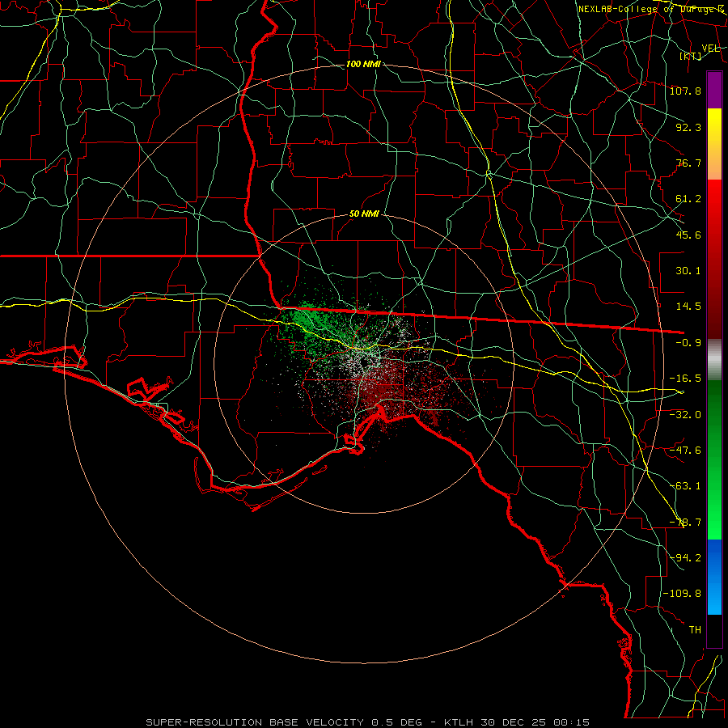Click the 45.6 velocity scale value
728x728 pixels.
pyautogui.click(x=688, y=235)
